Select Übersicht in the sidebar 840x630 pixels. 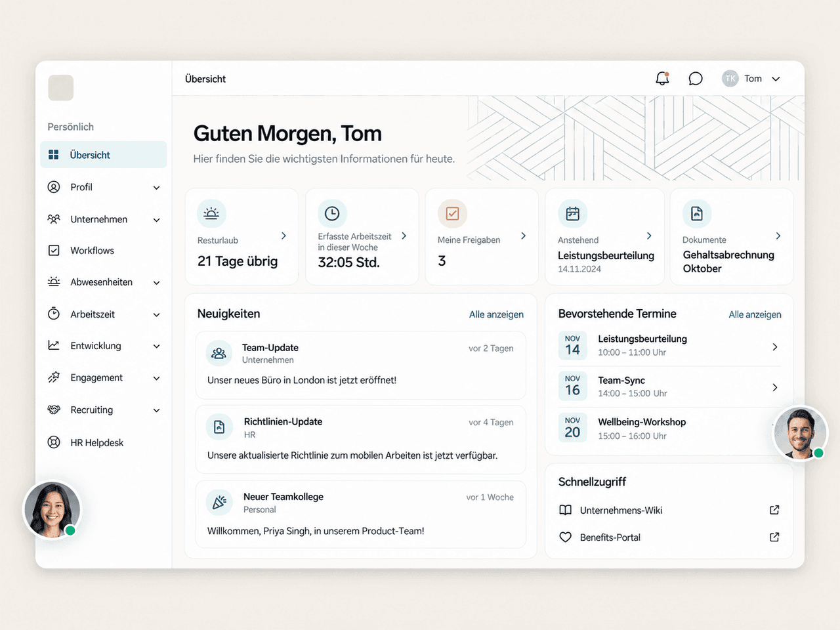click(104, 155)
